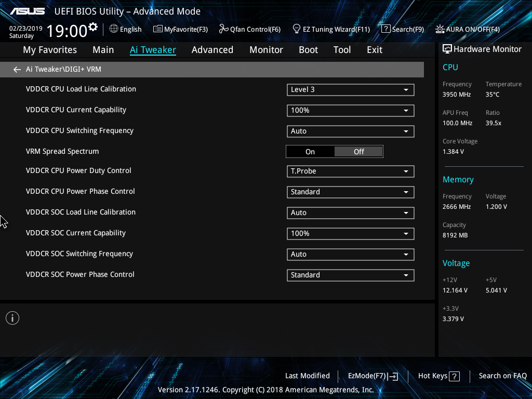Click Last Modified button

(x=308, y=376)
